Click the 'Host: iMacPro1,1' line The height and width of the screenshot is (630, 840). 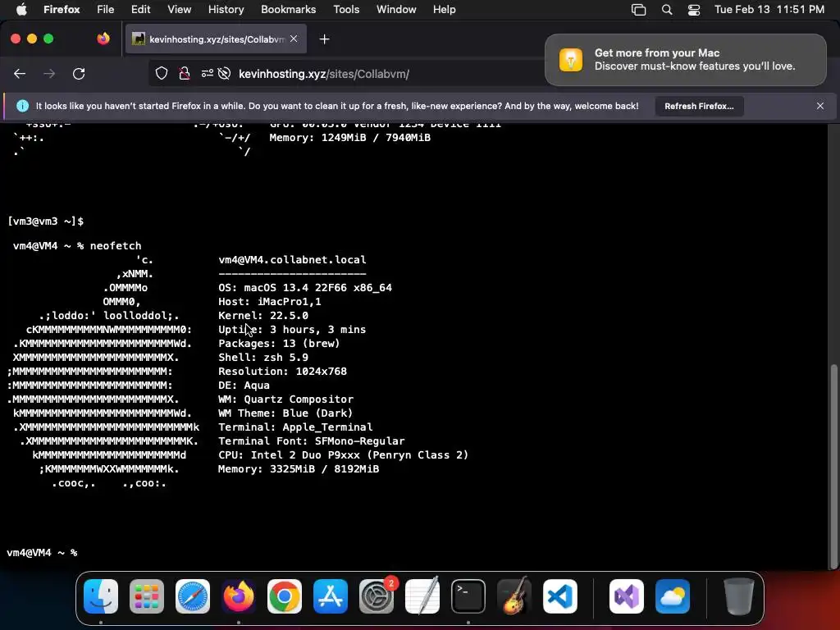(269, 302)
